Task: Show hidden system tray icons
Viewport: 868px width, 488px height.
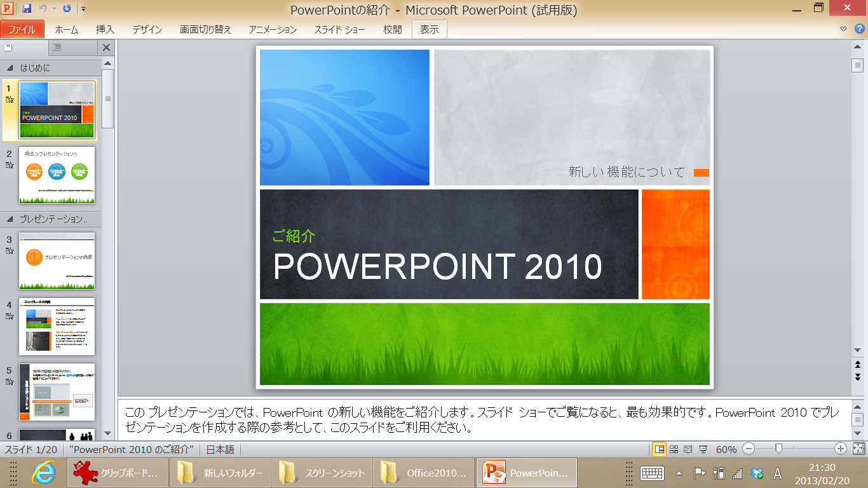Action: point(679,473)
